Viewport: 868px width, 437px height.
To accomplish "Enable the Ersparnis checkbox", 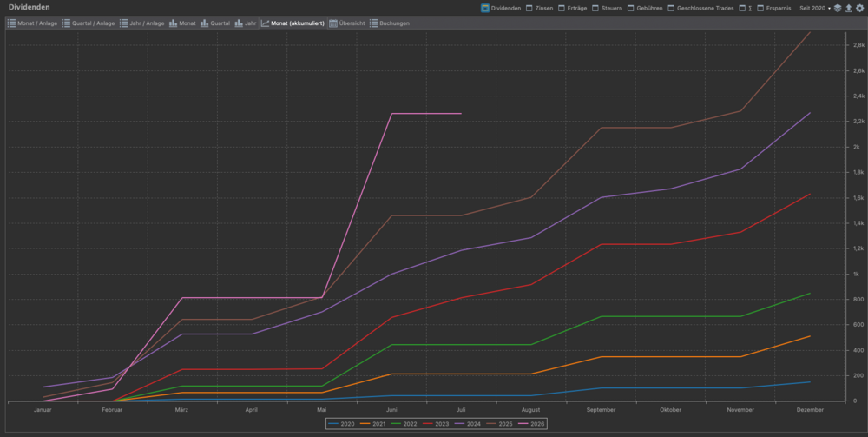I will pos(774,9).
